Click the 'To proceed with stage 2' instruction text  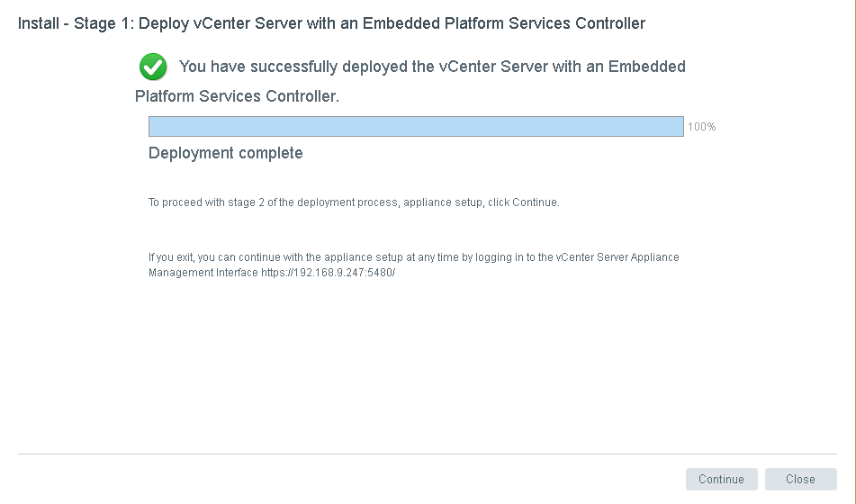point(354,202)
